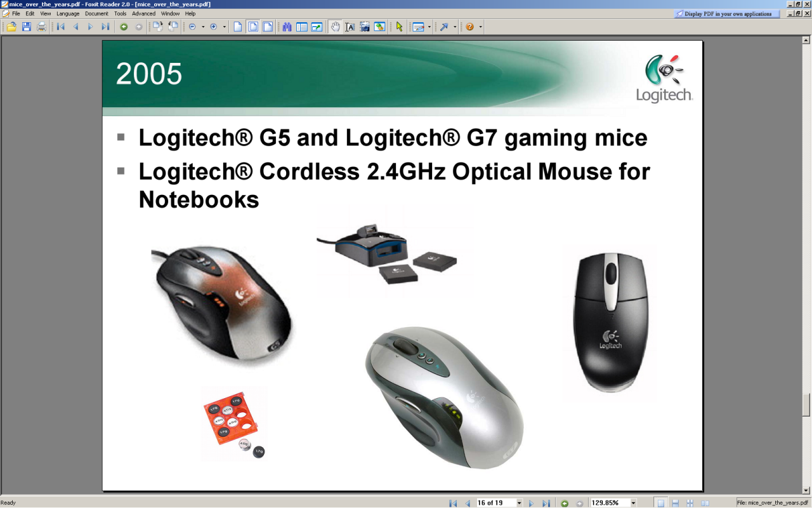
Task: Go to previous page in status bar
Action: (x=468, y=503)
